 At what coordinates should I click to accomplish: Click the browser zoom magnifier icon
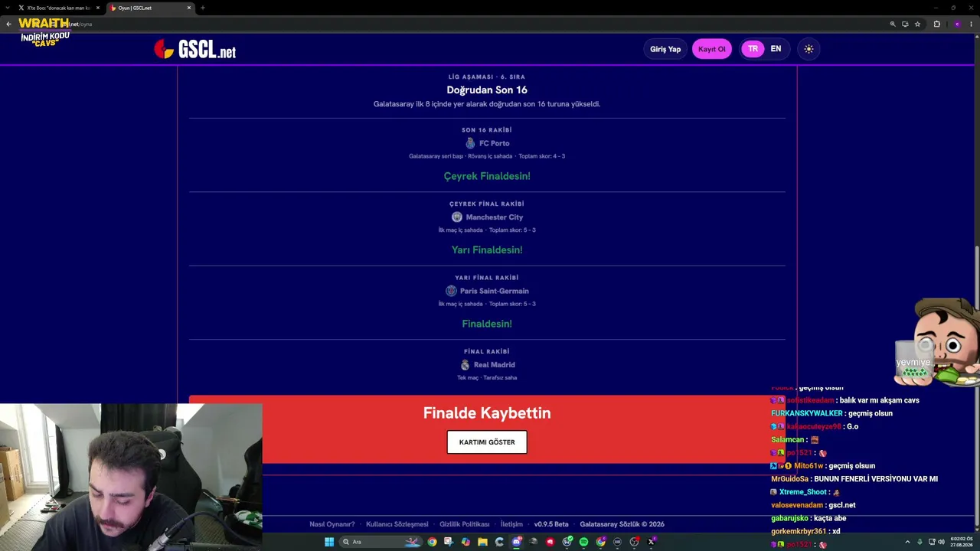click(893, 24)
